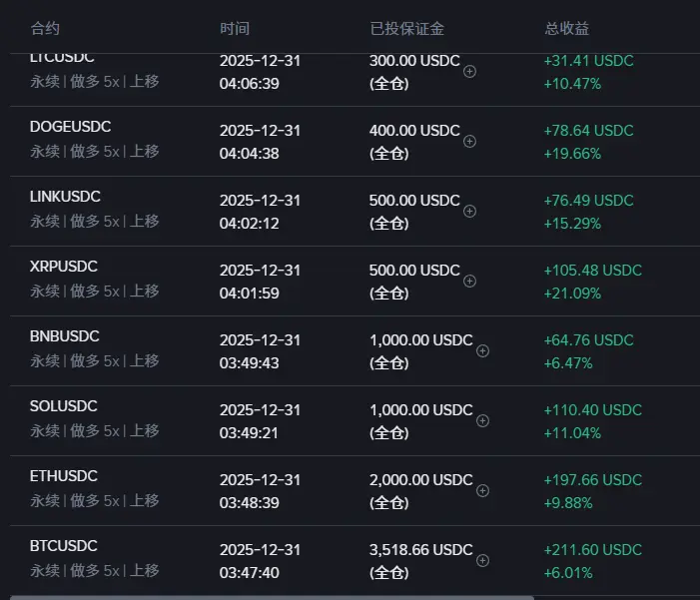Click the 时间 column header

tap(235, 28)
